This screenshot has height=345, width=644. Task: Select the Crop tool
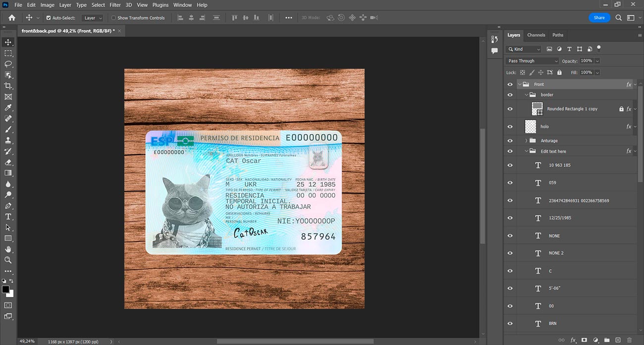[x=8, y=86]
